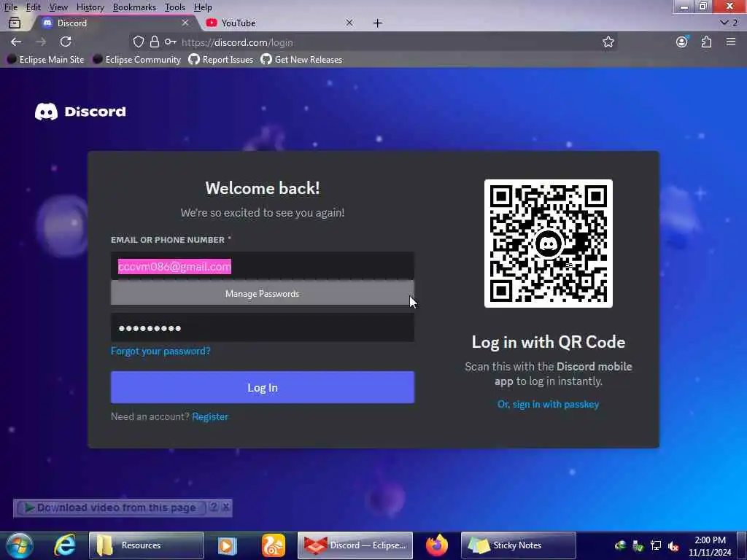This screenshot has width=747, height=560.
Task: Open the Extensions puzzle icon
Action: click(x=706, y=42)
